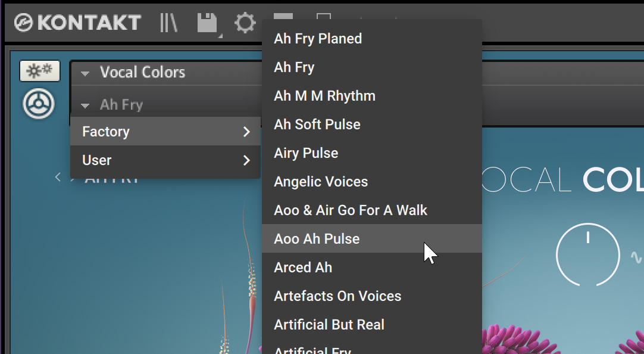The image size is (644, 354).
Task: Open the library browser icon
Action: click(x=169, y=23)
